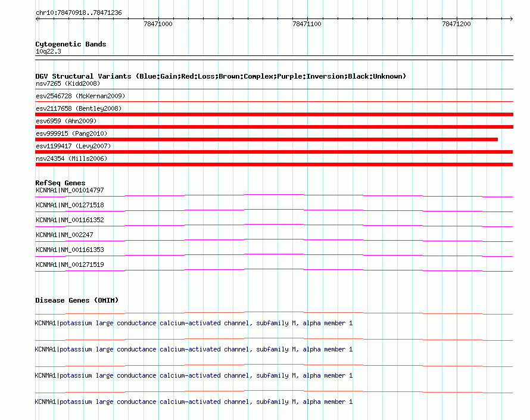Open variant esv999915 (Pang2010)
Image resolution: width=530 pixels, height=420 pixels.
pos(71,133)
